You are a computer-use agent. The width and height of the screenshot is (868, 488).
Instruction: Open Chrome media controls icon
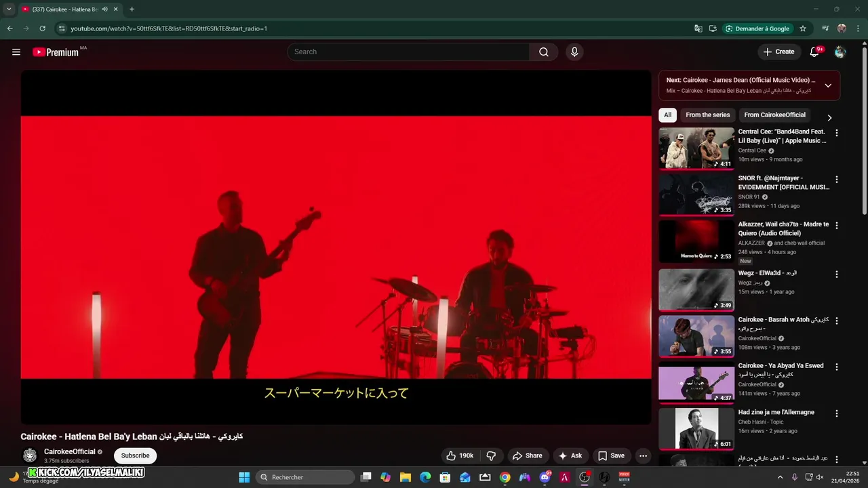825,28
